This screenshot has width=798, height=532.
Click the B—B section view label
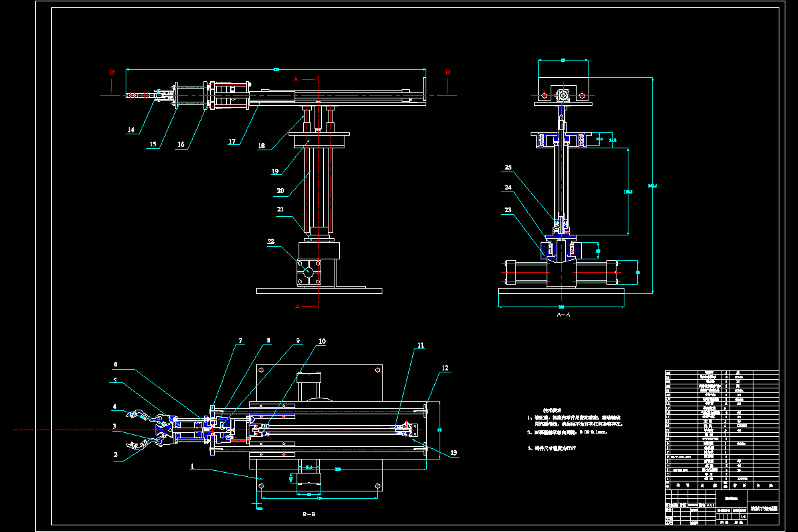309,514
